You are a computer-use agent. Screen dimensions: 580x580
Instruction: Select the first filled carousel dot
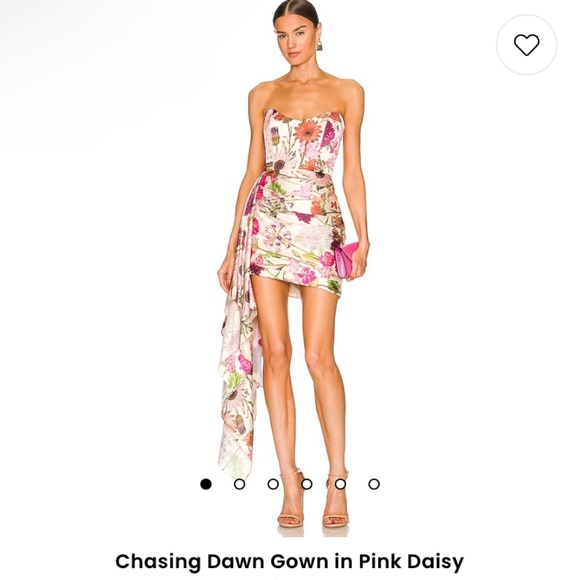pyautogui.click(x=206, y=484)
